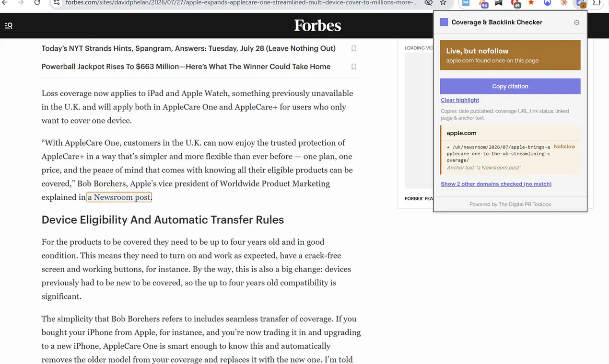Screen dimensions: 609x364
Task: Click the 'Coverage & Backlink Checker' title text
Action: [497, 22]
